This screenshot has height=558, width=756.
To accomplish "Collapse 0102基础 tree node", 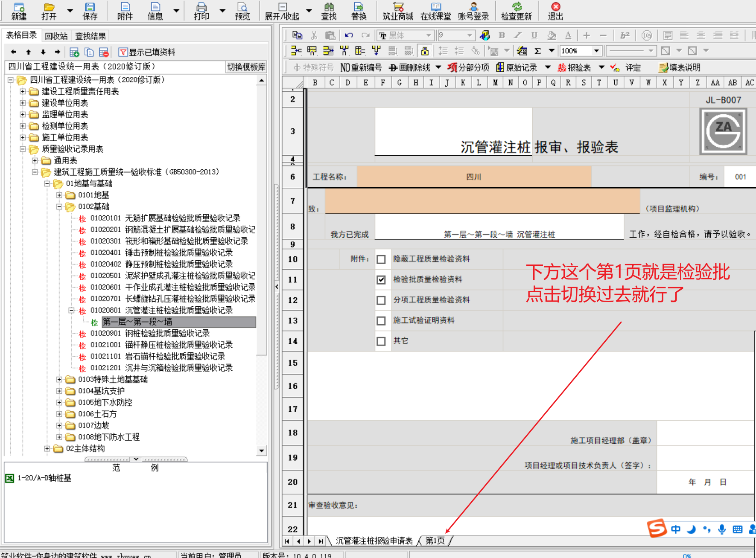I will coord(59,206).
